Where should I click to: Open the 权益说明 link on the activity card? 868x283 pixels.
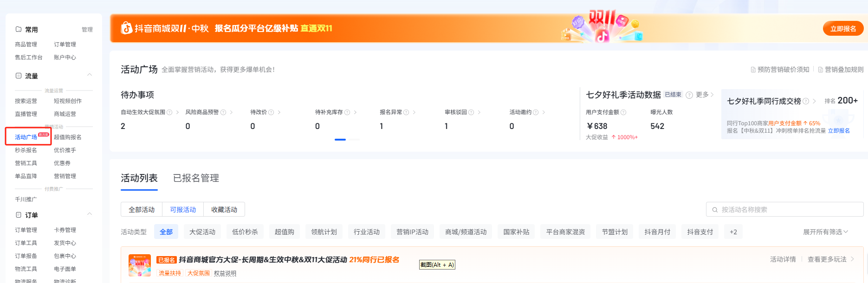(x=225, y=273)
